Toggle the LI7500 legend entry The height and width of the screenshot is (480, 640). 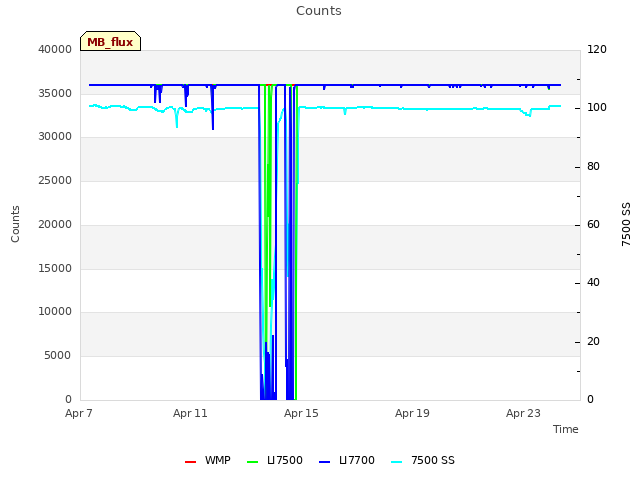coord(275,460)
